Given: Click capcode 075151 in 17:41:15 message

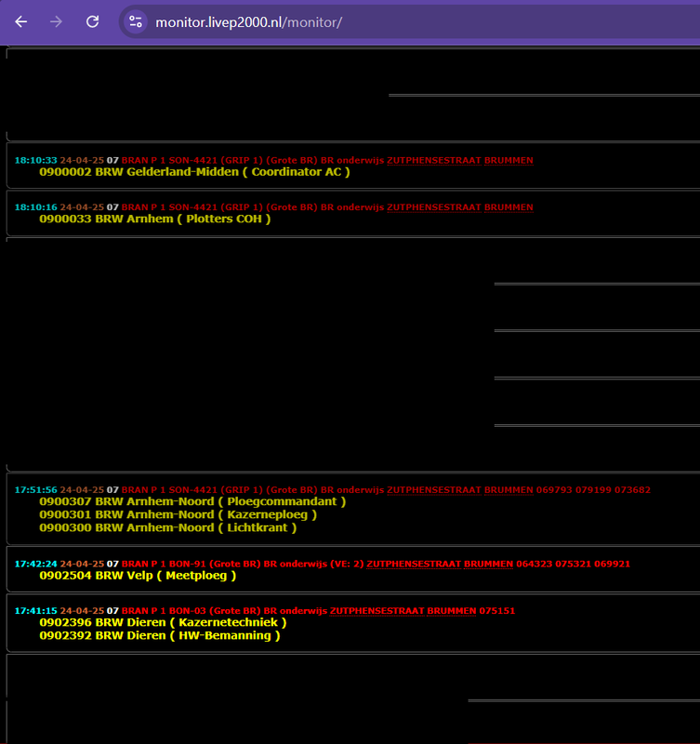Looking at the screenshot, I should coord(497,611).
